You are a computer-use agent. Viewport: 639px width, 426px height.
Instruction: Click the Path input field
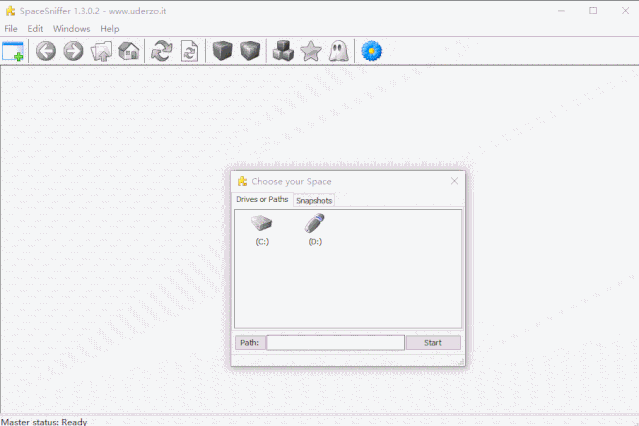tap(335, 342)
